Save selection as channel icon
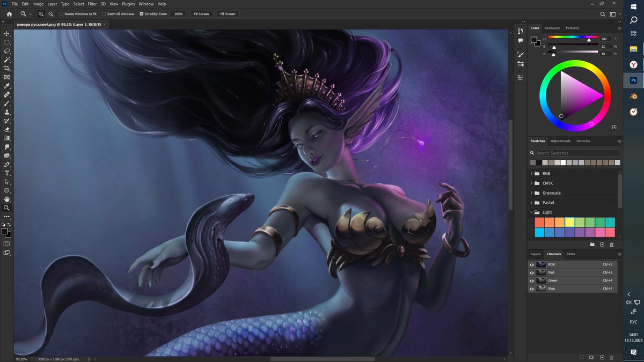The height and width of the screenshot is (362, 644). [591, 357]
